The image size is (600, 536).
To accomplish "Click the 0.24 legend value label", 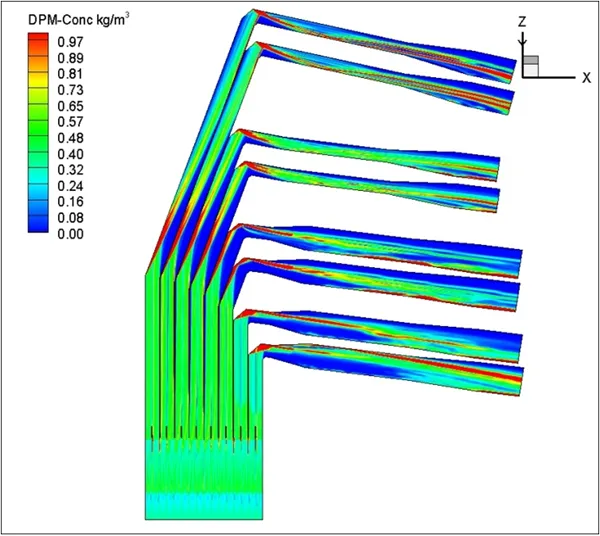I will click(x=71, y=184).
